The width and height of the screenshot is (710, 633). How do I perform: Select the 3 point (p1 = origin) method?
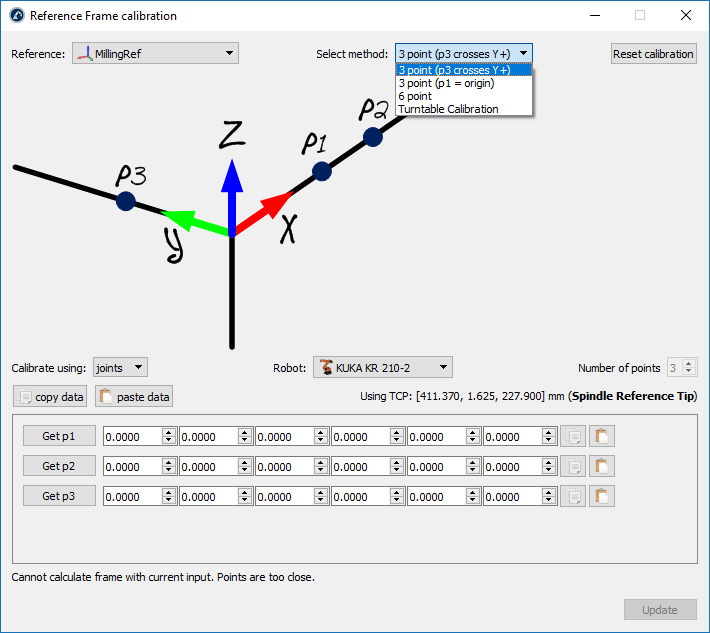(x=446, y=83)
